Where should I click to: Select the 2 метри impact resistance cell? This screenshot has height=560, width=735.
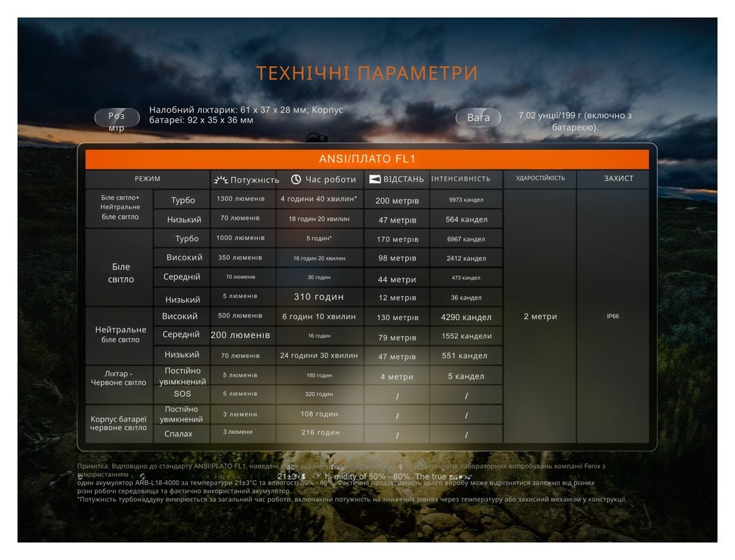(x=540, y=316)
